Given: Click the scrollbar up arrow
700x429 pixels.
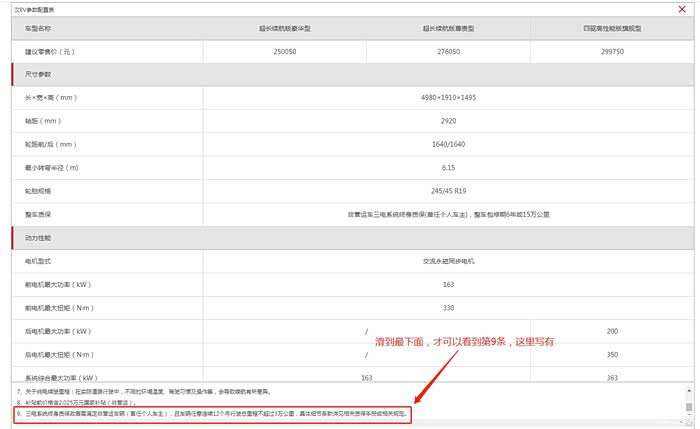Looking at the screenshot, I should pyautogui.click(x=688, y=388).
